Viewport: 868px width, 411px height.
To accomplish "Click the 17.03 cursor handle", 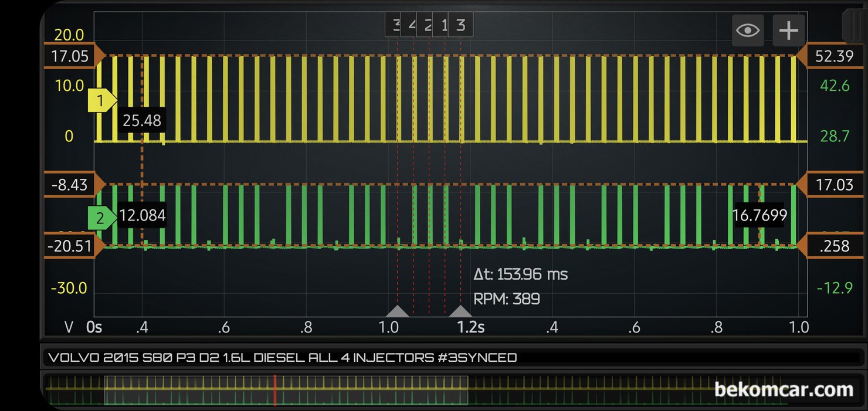I will coord(833,185).
